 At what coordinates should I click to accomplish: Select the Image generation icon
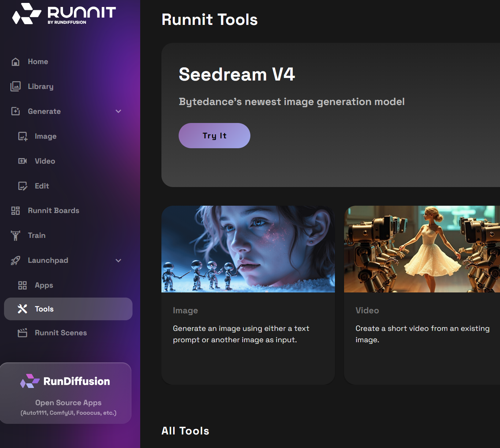pyautogui.click(x=23, y=136)
